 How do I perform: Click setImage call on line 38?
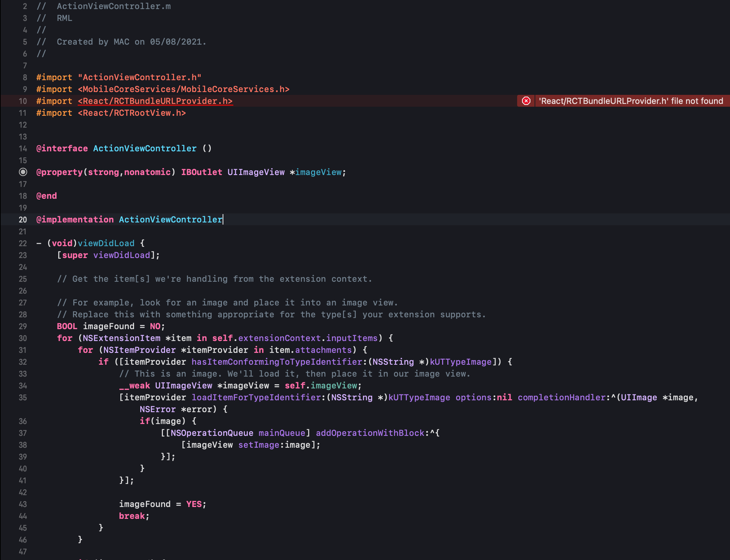coord(259,445)
